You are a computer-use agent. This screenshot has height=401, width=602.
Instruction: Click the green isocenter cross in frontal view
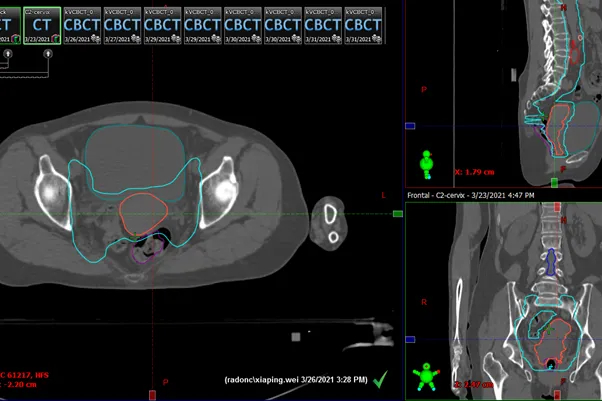(549, 329)
